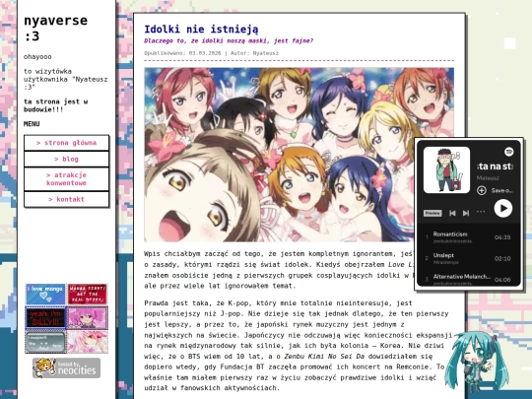Select the track Alternative Melanch... in the playlist
The image size is (532, 399).
click(x=468, y=279)
